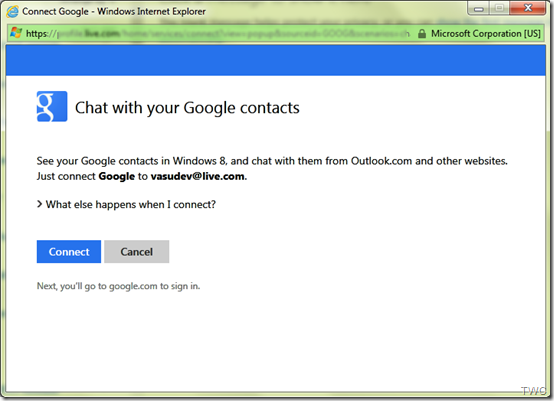Screen dimensions: 554x401
Task: Minimize the Connect Google window
Action: click(479, 8)
